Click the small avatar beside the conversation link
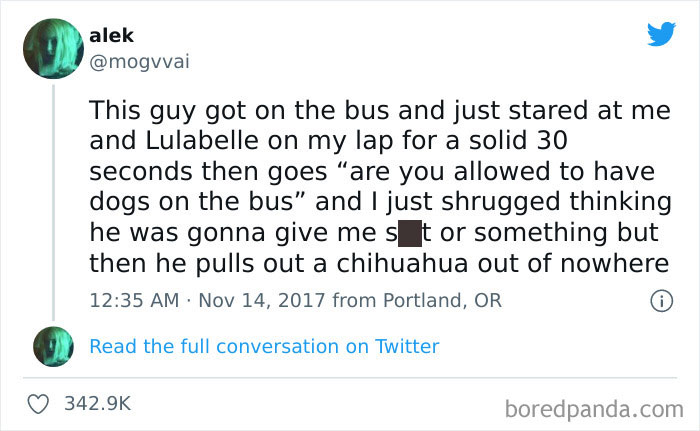Image resolution: width=700 pixels, height=431 pixels. click(53, 346)
